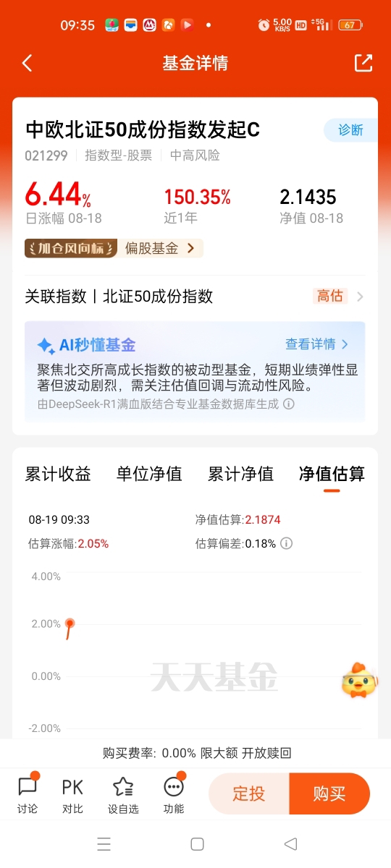Tap the red chart data point marker
This screenshot has height=868, width=391.
click(x=70, y=623)
